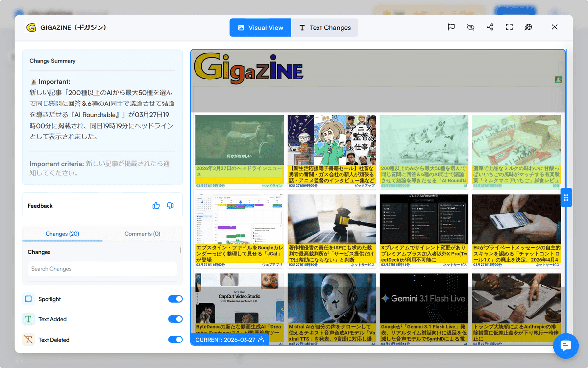Enter fullscreen mode via the expand icon
This screenshot has height=368, width=588.
(x=509, y=27)
